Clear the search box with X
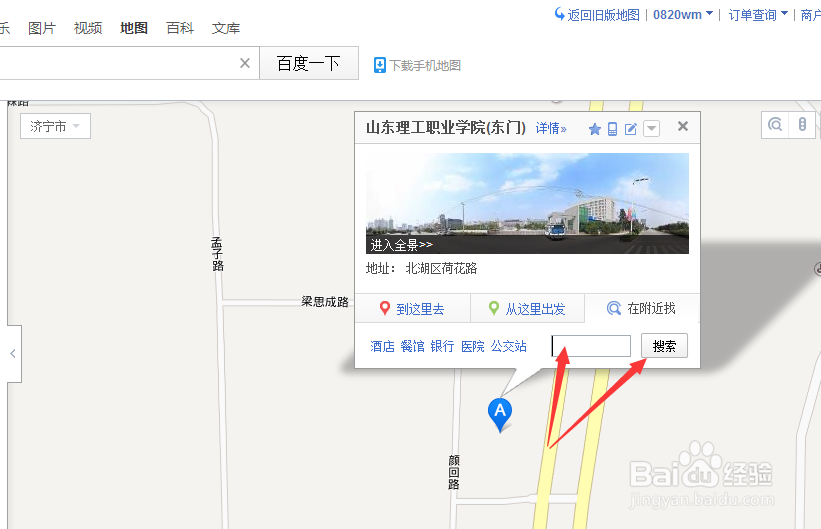 point(245,63)
